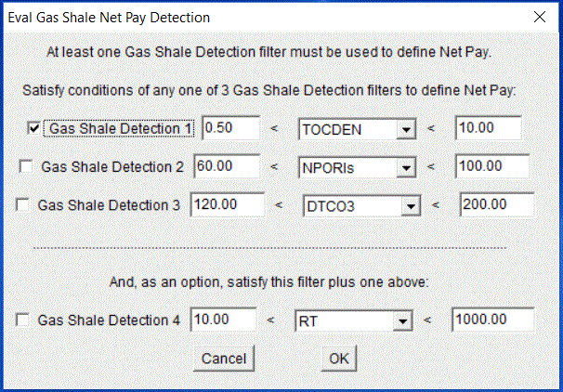Expand the DTCO3 curve dropdown
563x392 pixels.
click(412, 206)
